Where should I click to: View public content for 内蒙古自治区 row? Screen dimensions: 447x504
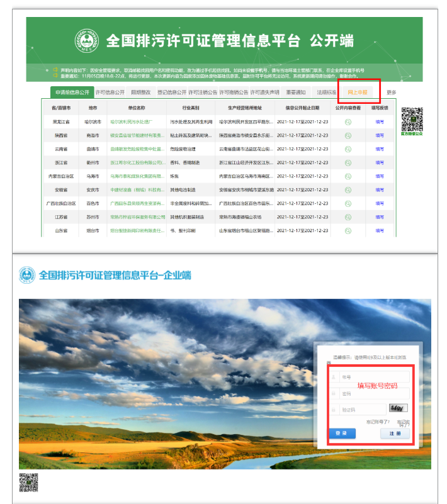tap(348, 176)
